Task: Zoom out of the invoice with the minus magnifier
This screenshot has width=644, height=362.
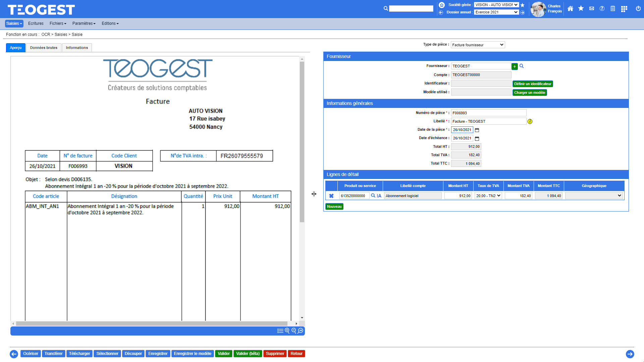Action: pos(293,331)
